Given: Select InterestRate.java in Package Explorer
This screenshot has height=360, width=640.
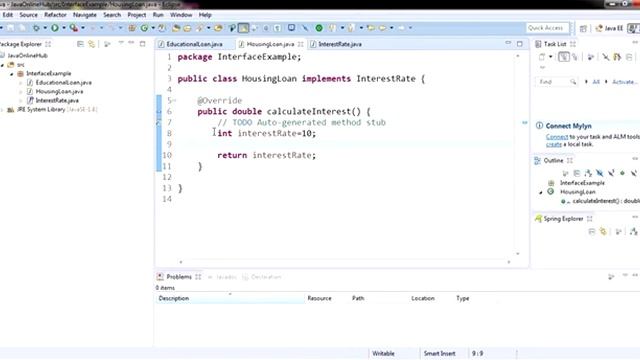Looking at the screenshot, I should pos(57,100).
